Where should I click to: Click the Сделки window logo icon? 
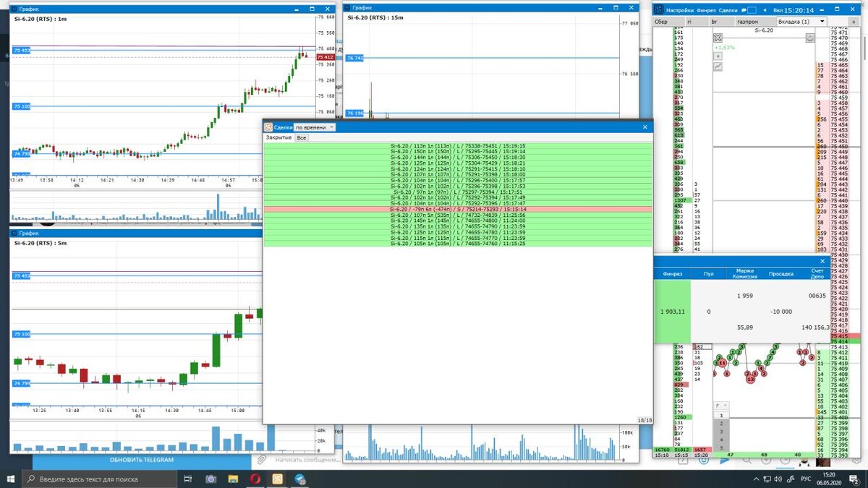(x=268, y=127)
